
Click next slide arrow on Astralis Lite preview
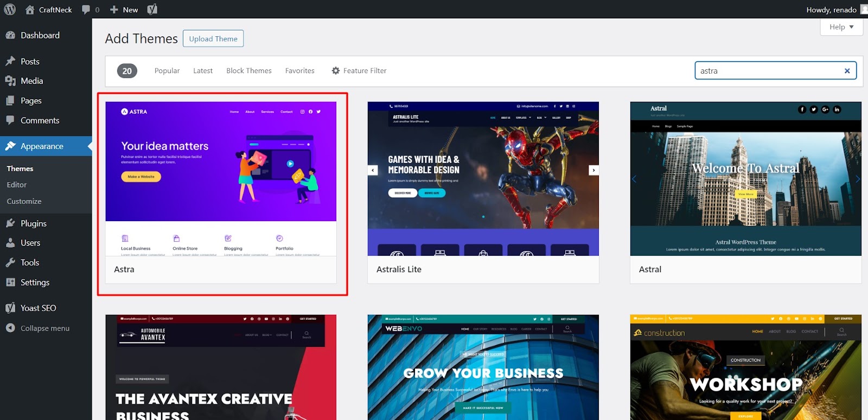click(x=593, y=170)
